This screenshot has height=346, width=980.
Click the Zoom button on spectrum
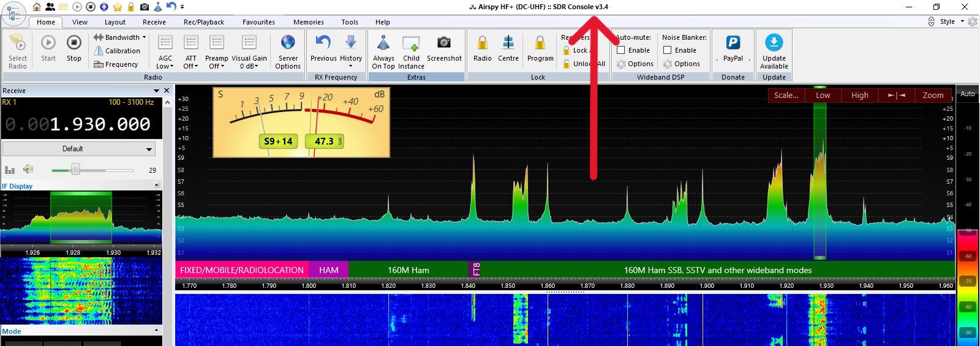(x=933, y=95)
